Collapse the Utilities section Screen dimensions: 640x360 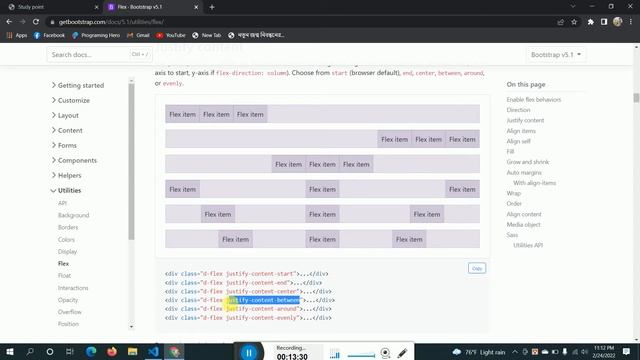(x=66, y=191)
